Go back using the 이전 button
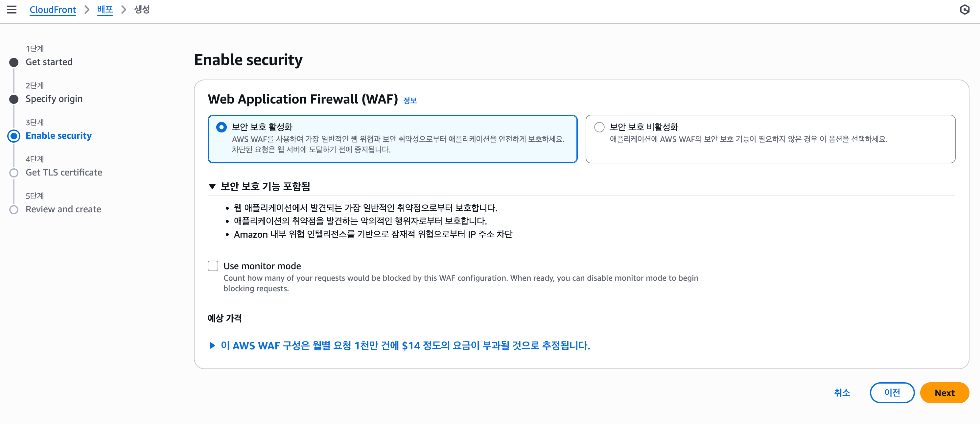Screen dimensions: 980x424 point(892,392)
